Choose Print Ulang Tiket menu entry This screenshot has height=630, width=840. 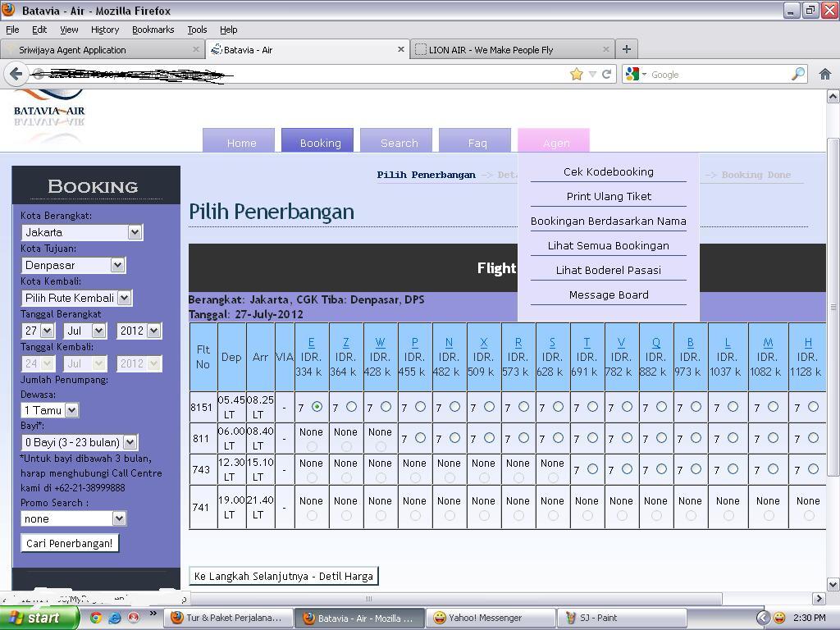(x=609, y=197)
